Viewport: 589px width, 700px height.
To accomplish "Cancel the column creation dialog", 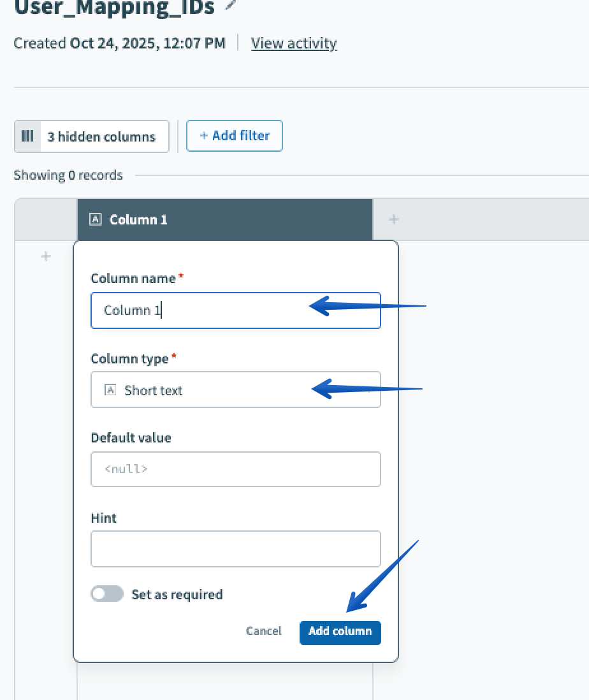I will coord(263,631).
